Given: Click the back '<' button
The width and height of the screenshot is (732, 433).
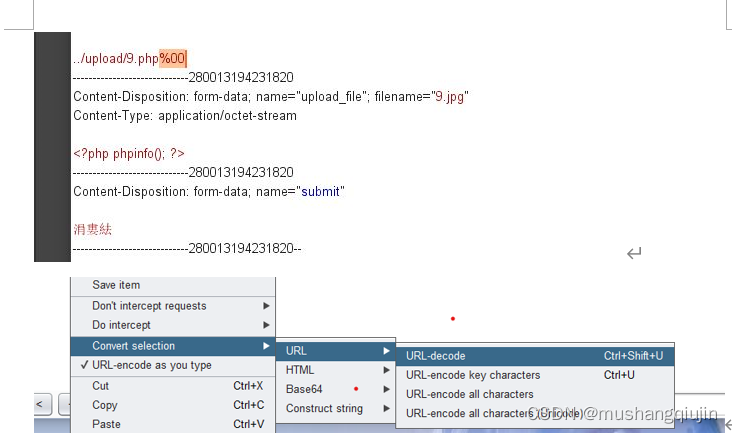Looking at the screenshot, I should click(x=42, y=405).
